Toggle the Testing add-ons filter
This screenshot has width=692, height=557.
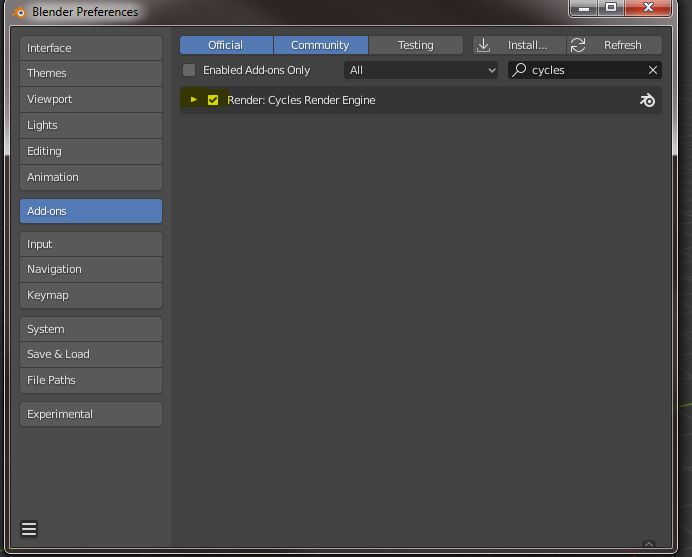pos(416,45)
